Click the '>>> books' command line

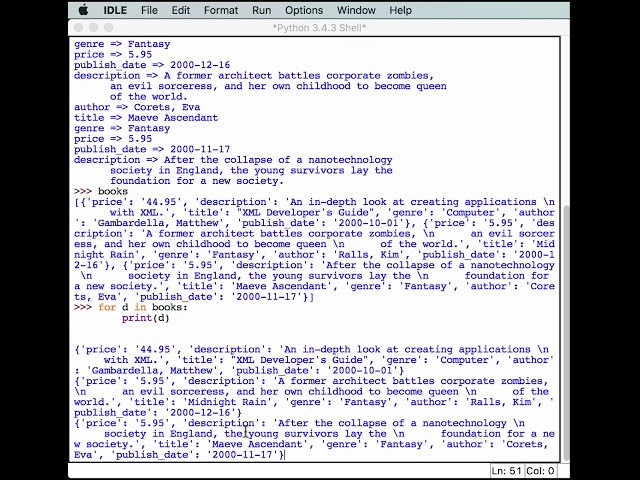tap(101, 191)
